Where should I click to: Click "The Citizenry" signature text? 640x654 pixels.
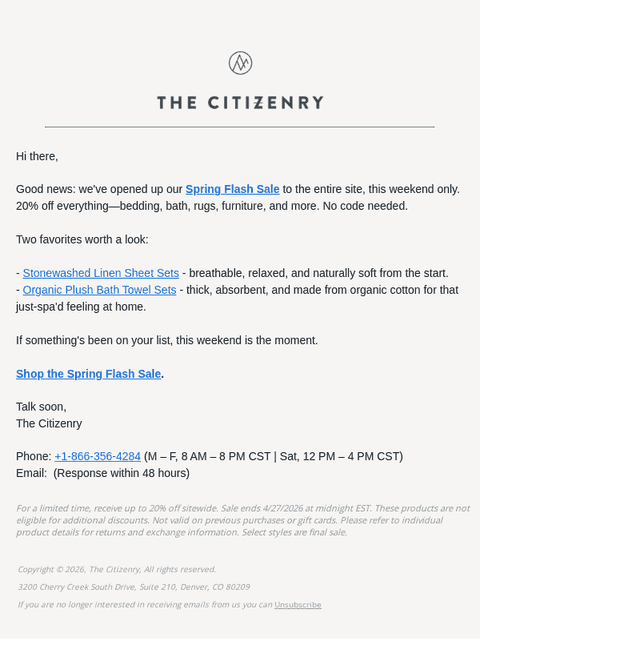click(49, 423)
